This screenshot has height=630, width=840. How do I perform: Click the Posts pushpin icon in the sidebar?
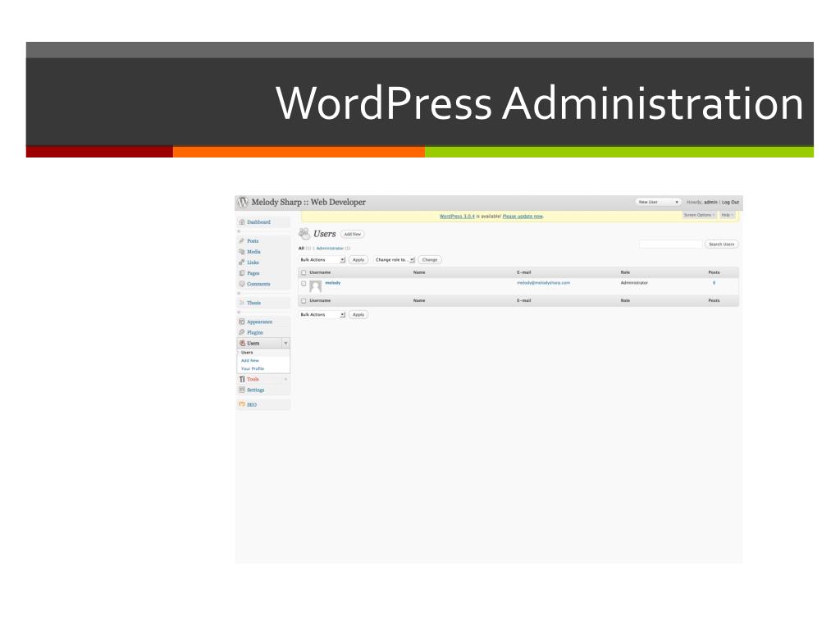(x=242, y=241)
